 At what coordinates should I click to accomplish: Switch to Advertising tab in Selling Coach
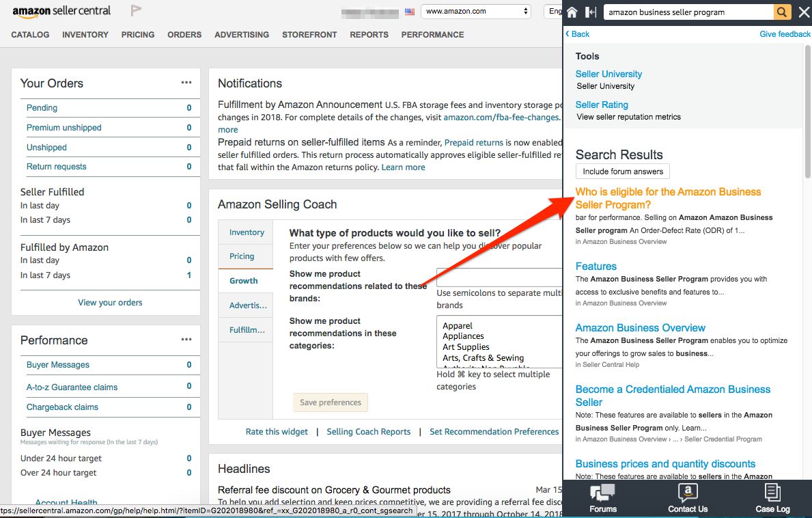click(246, 305)
